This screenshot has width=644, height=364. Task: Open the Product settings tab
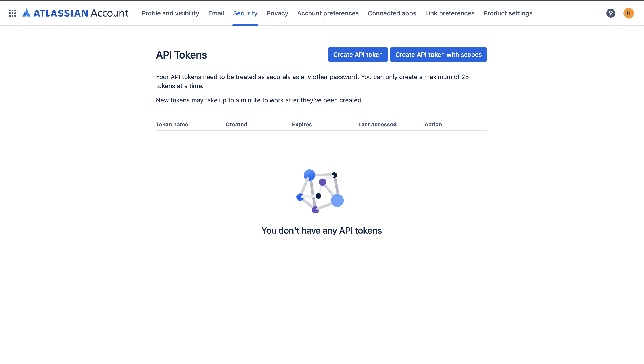click(x=508, y=13)
